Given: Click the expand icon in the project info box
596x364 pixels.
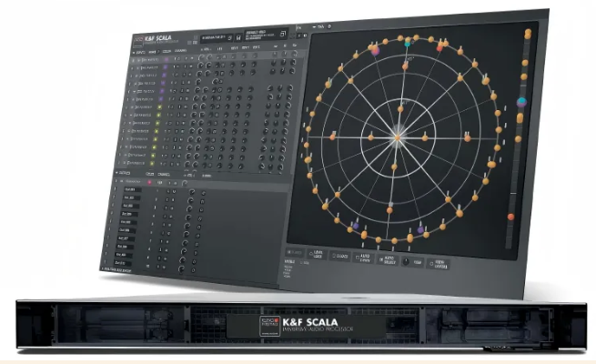Looking at the screenshot, I should pos(284,33).
